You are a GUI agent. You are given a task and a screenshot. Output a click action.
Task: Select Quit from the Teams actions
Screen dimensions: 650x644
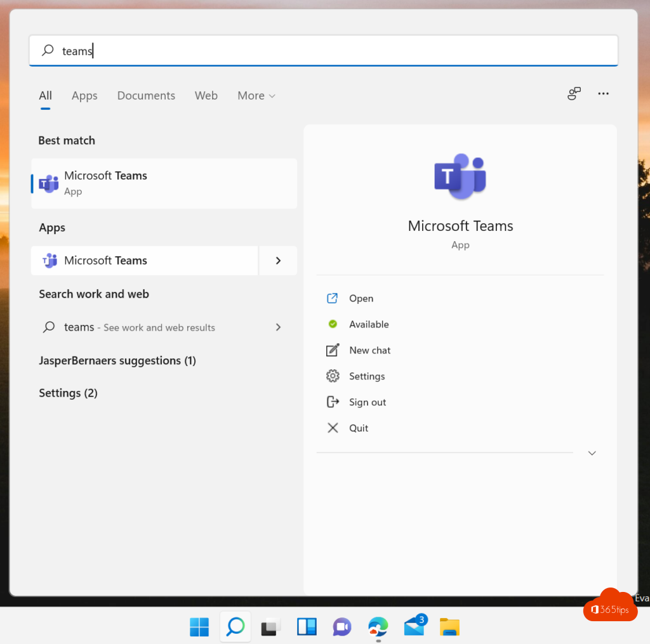click(359, 428)
